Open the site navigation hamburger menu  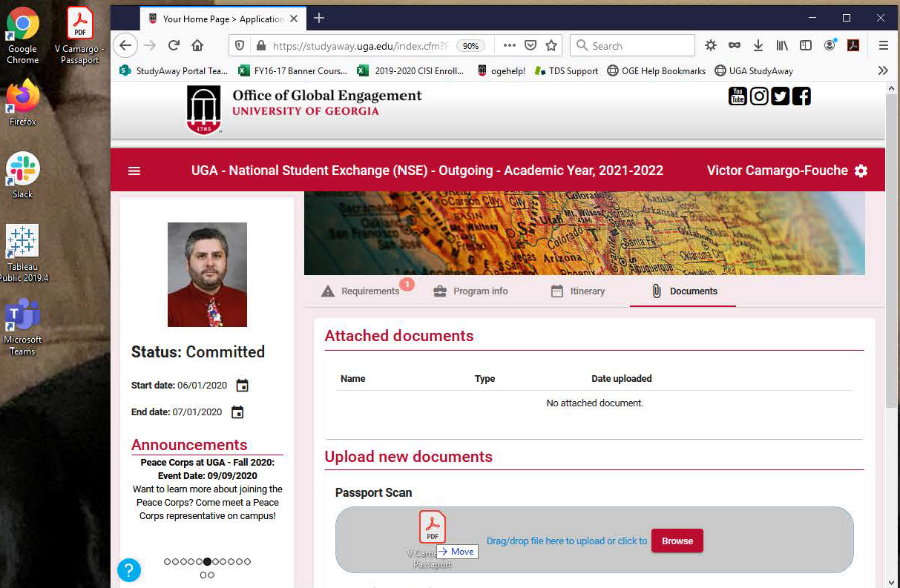[134, 171]
